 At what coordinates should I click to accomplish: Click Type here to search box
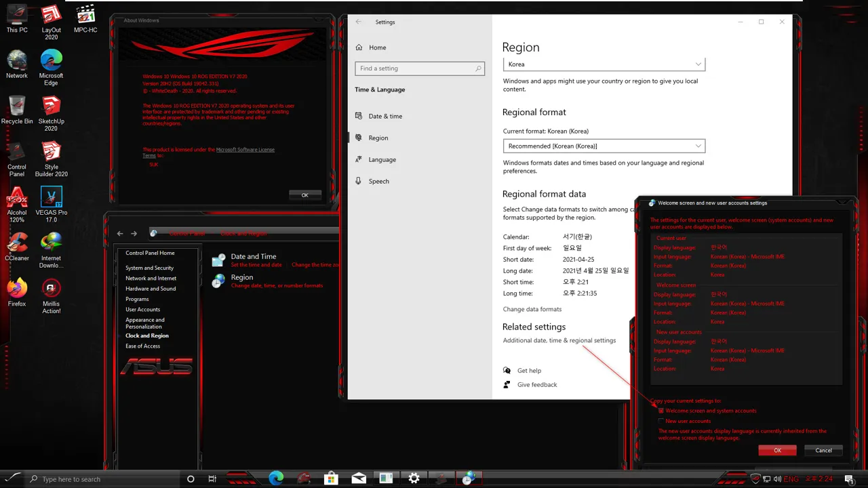click(104, 479)
